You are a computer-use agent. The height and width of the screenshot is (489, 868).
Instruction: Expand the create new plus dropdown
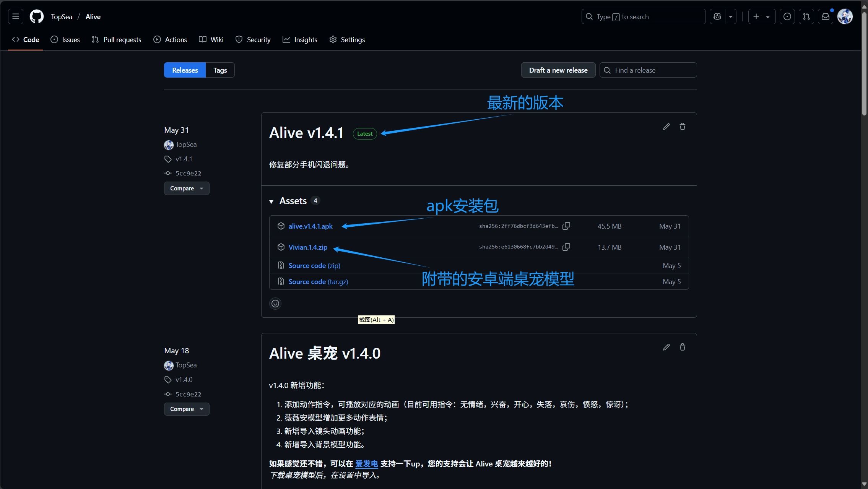click(x=761, y=16)
